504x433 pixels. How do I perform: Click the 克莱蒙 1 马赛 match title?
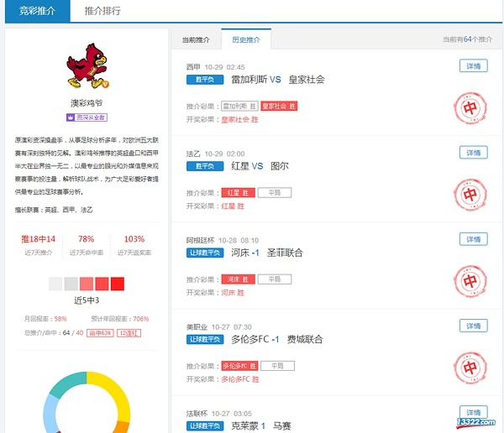261,426
